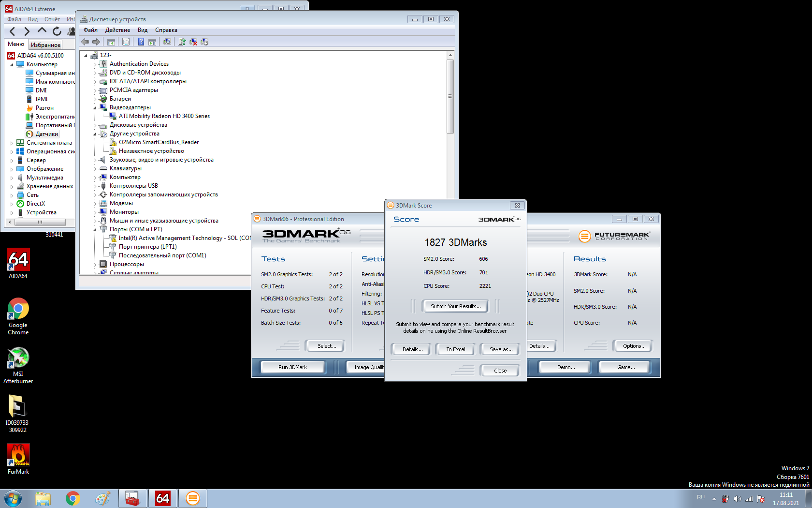Click Details button in 3DMark Score dialog
812x508 pixels.
[412, 349]
